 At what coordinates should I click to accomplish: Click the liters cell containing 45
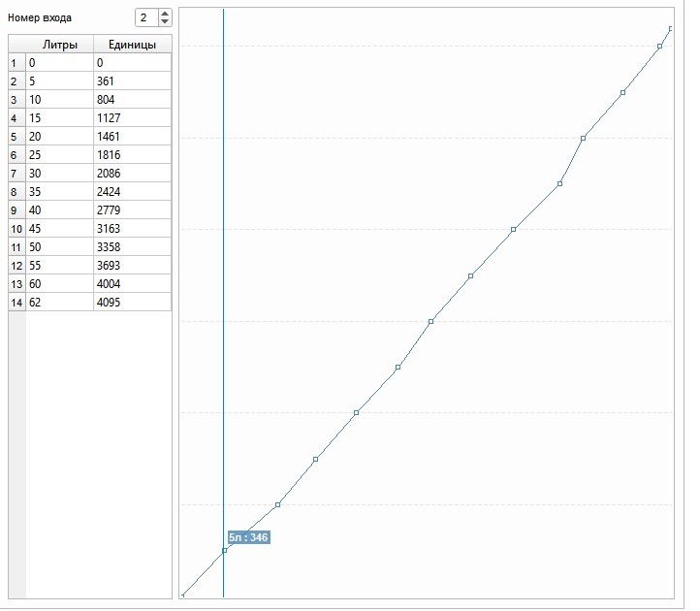point(59,228)
